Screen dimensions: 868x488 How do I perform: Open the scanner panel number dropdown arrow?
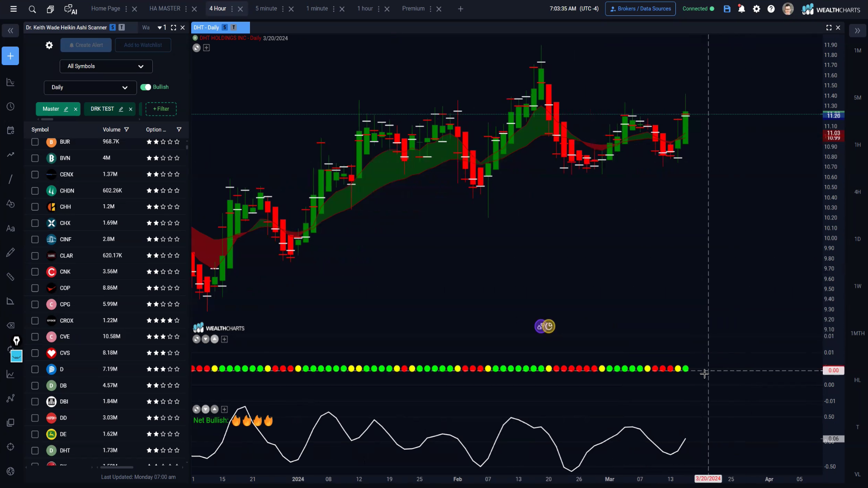click(x=160, y=28)
